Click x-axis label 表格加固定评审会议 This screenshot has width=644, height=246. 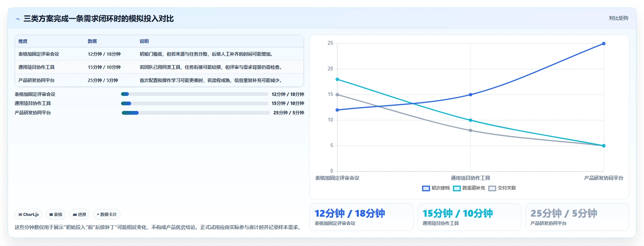pyautogui.click(x=337, y=178)
